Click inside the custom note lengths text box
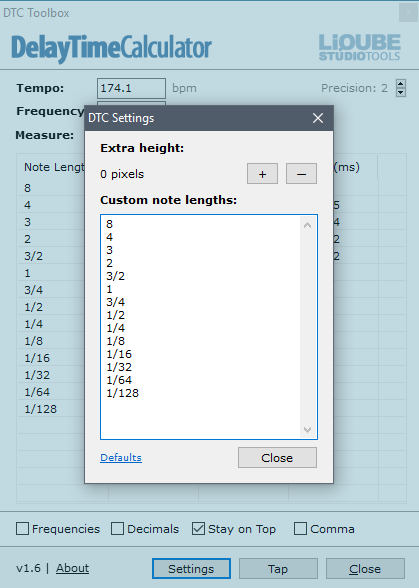 pyautogui.click(x=209, y=327)
